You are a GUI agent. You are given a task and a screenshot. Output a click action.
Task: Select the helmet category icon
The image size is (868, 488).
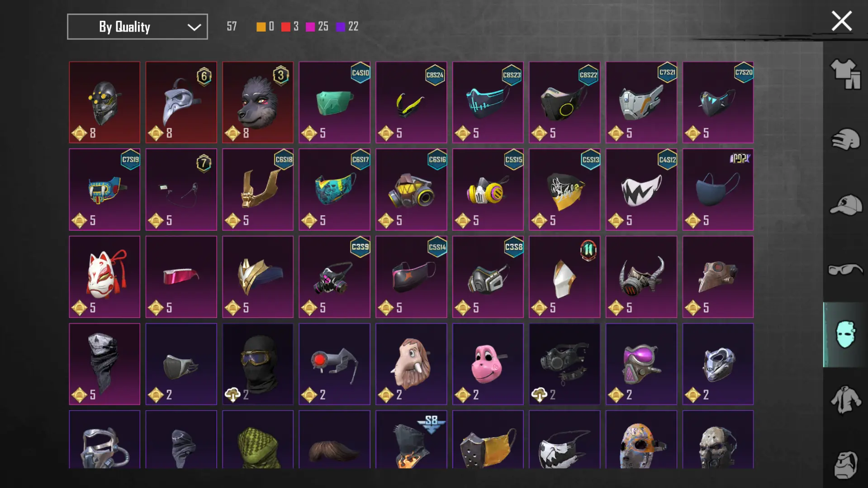tap(845, 139)
